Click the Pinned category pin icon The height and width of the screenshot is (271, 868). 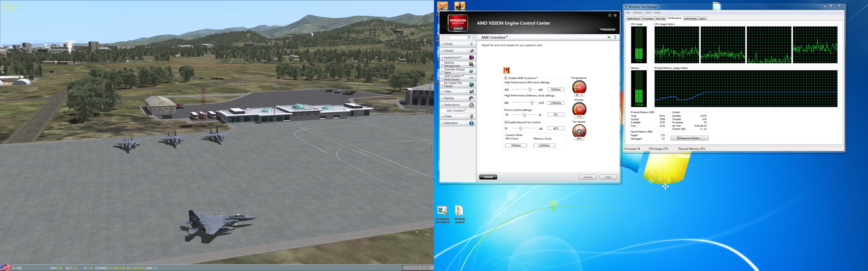point(471,44)
